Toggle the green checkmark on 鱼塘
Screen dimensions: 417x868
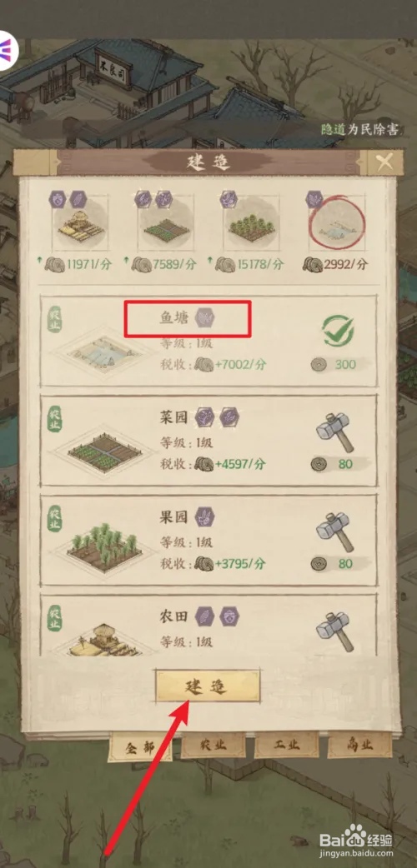tap(338, 331)
